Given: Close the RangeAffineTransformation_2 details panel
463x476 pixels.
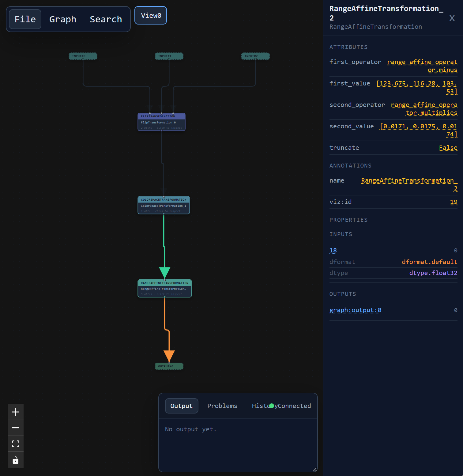Looking at the screenshot, I should pos(452,18).
